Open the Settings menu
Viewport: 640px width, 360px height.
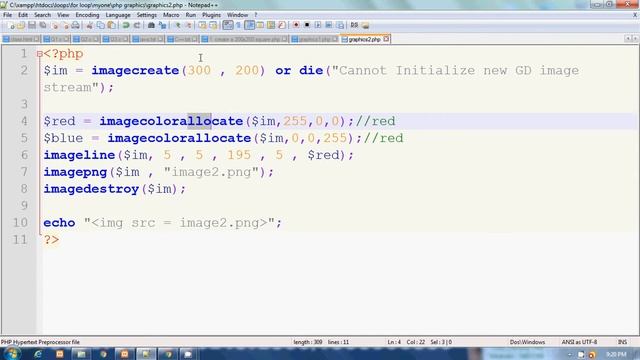[x=147, y=15]
